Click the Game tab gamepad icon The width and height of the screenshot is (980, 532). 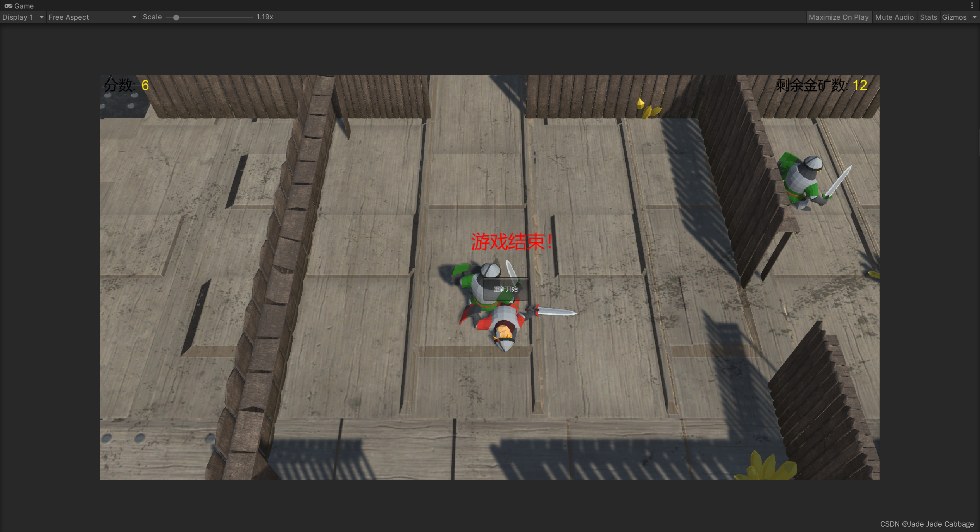[x=8, y=6]
